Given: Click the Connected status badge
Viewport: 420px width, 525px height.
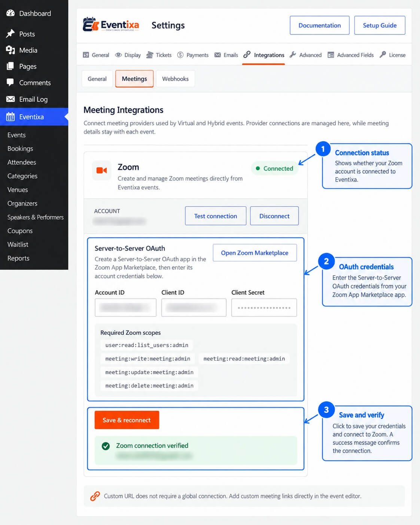Looking at the screenshot, I should point(274,169).
